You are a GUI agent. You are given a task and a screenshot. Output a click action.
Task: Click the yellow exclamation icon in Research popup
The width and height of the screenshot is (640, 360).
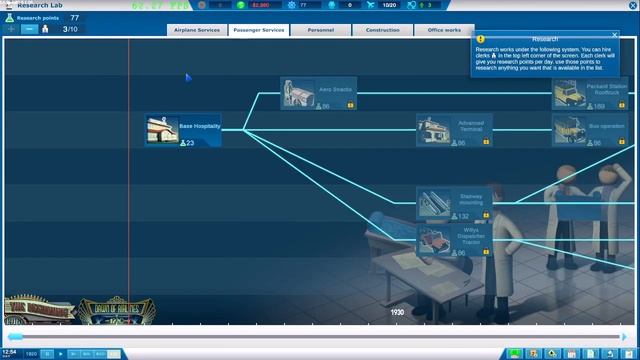coord(481,39)
